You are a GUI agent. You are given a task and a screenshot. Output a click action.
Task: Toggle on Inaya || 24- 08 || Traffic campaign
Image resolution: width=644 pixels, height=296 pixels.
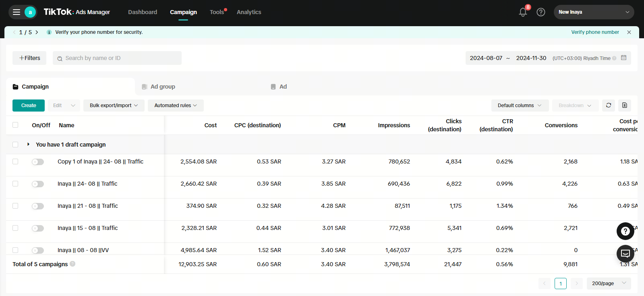point(38,184)
